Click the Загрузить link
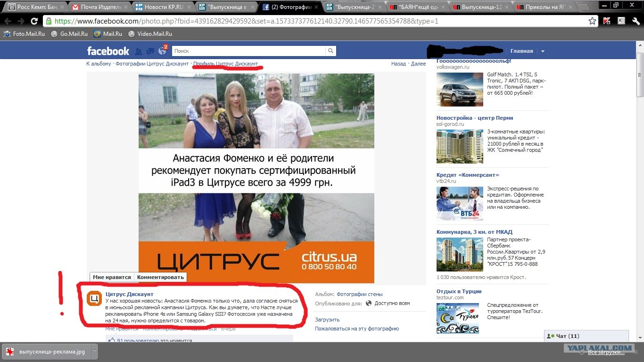The width and height of the screenshot is (644, 362). 327,320
